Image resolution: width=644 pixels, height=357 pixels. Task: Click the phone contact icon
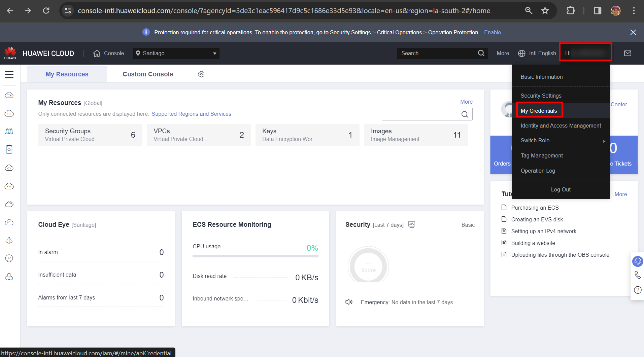pyautogui.click(x=638, y=275)
